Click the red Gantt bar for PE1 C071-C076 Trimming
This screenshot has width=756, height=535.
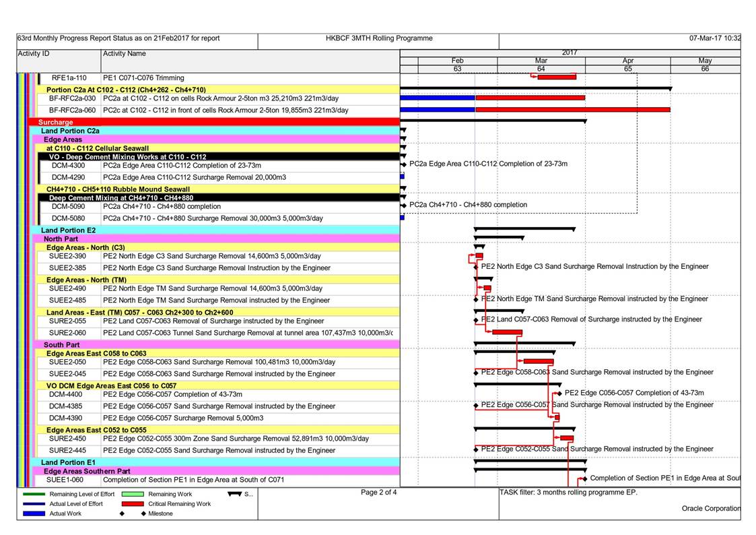click(x=557, y=77)
